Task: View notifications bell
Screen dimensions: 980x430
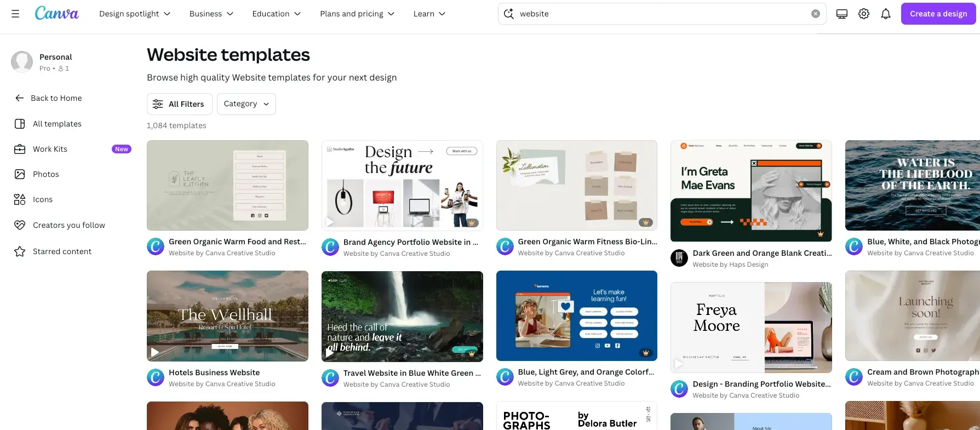Action: pyautogui.click(x=885, y=14)
